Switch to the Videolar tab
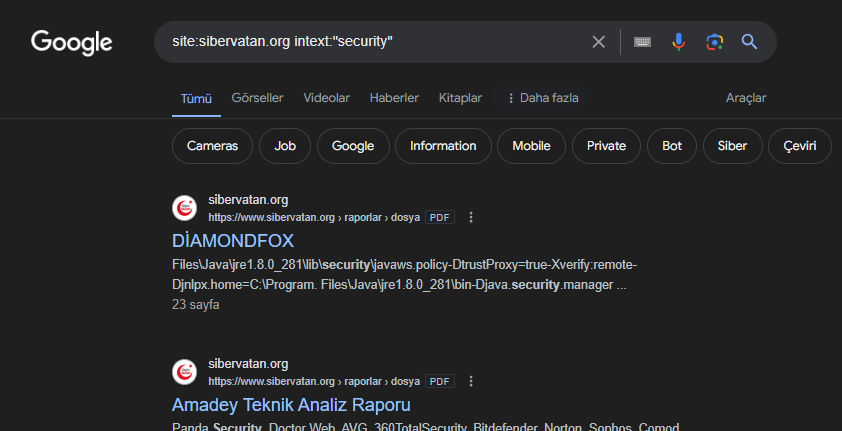 pos(326,98)
